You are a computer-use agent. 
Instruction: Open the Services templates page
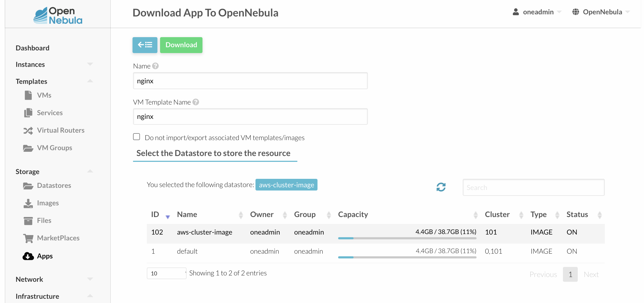coord(50,113)
